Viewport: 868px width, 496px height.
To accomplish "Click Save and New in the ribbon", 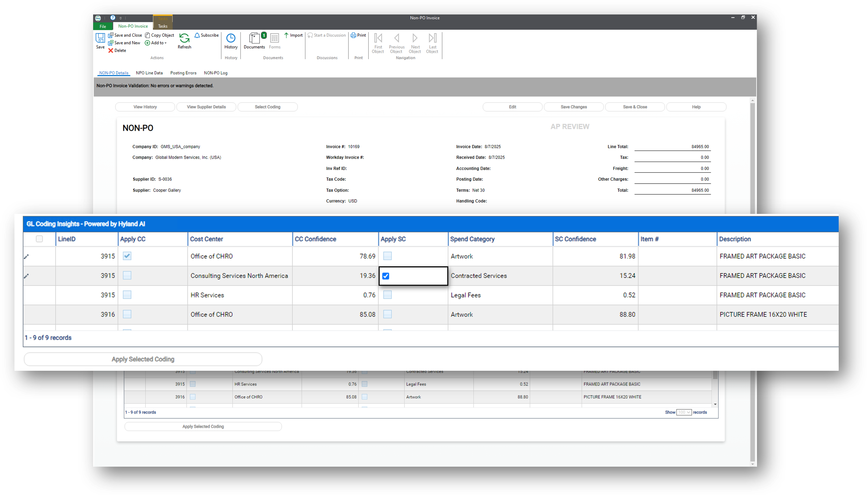I will pos(124,43).
